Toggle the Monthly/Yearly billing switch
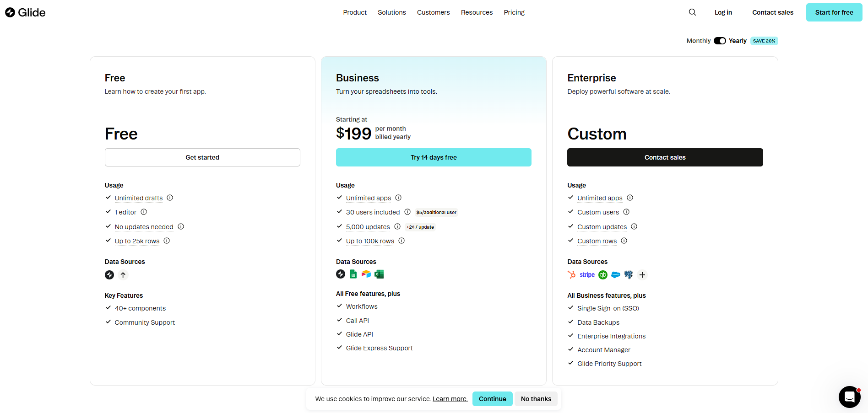868x413 pixels. point(720,41)
